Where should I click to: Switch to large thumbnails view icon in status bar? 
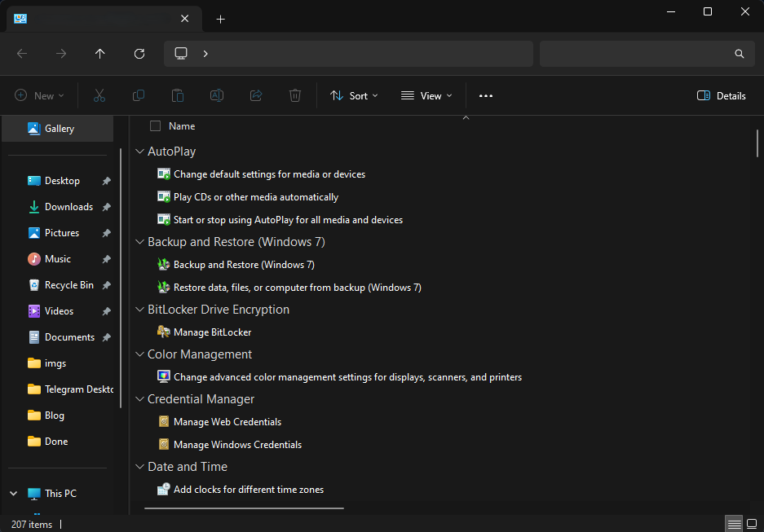(x=752, y=524)
